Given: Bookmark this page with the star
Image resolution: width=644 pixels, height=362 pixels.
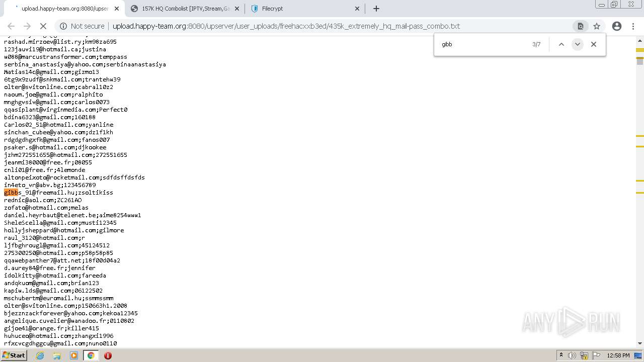Looking at the screenshot, I should click(x=597, y=26).
